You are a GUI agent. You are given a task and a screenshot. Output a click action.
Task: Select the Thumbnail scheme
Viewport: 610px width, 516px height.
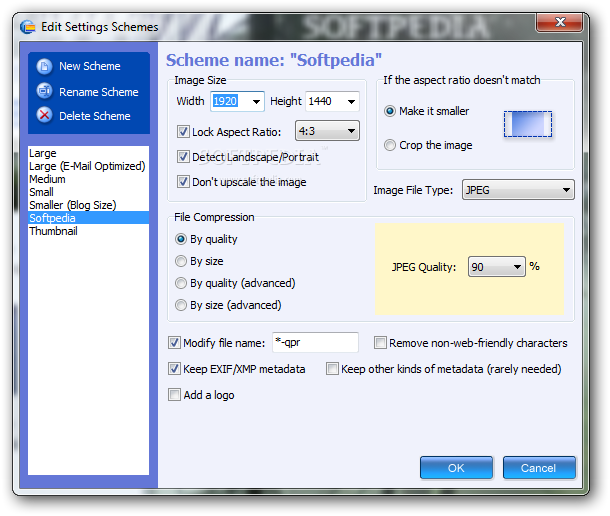88,231
